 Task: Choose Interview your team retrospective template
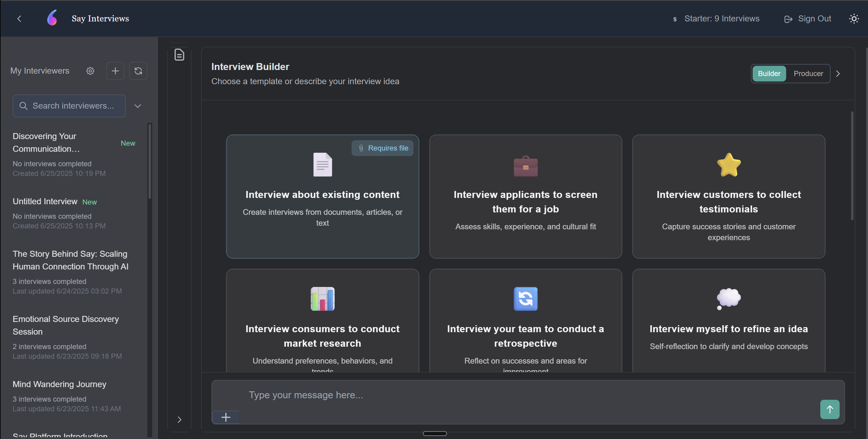pos(525,320)
